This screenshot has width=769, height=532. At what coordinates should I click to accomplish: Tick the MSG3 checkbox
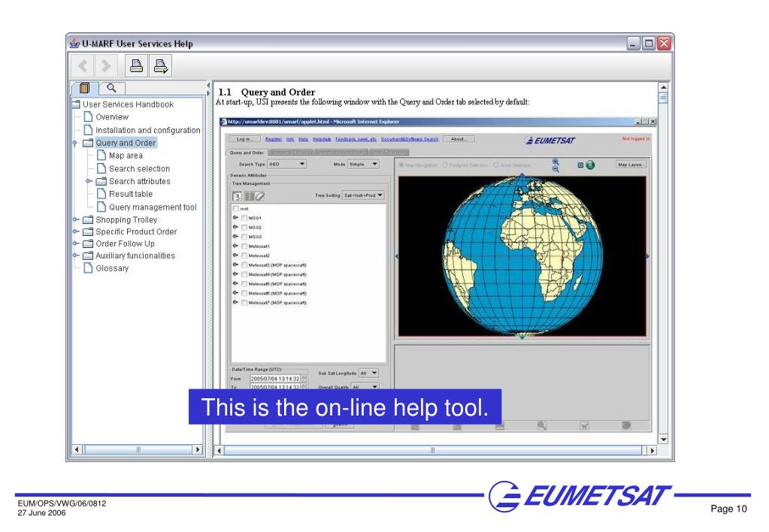[244, 237]
